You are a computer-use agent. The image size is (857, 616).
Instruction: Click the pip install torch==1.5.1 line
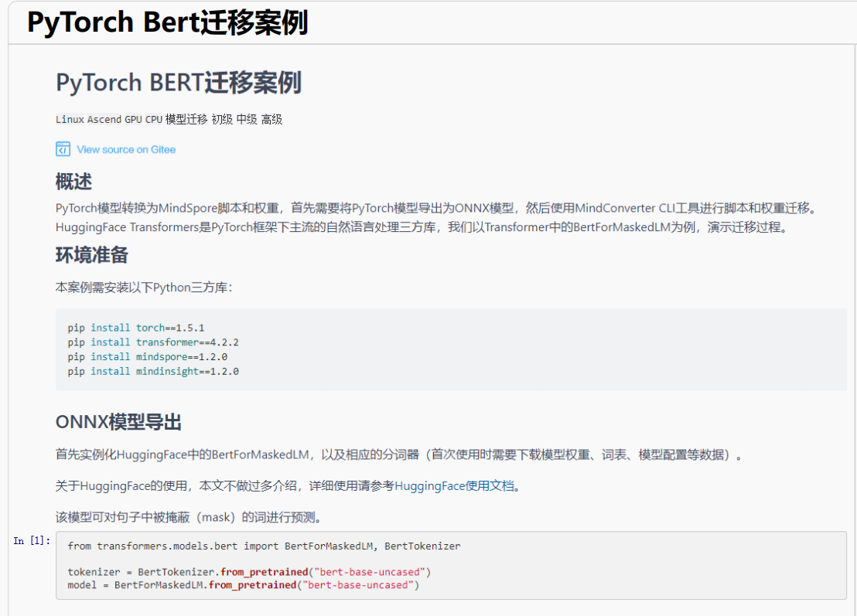coord(136,328)
